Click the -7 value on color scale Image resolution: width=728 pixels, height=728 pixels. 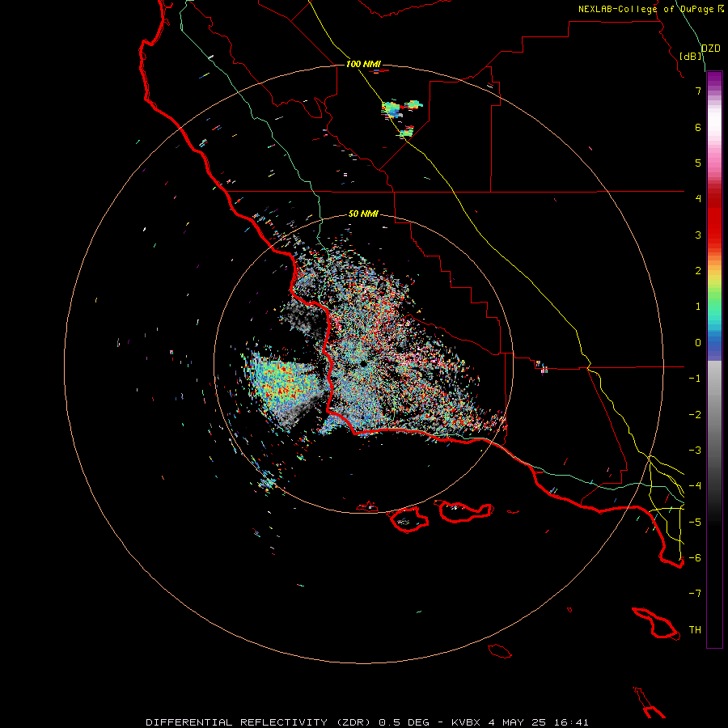click(x=695, y=594)
